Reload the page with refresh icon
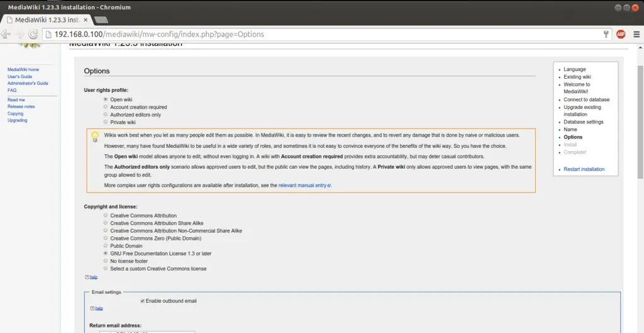Viewport: 644px width, 333px height. pos(33,34)
